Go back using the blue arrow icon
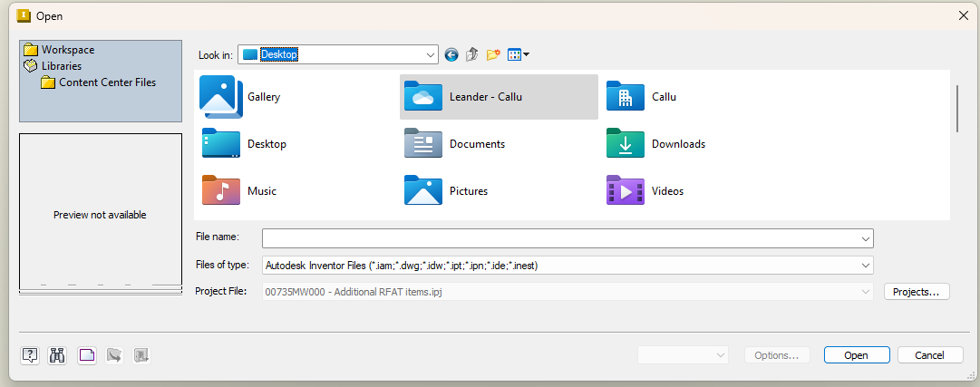980x387 pixels. [x=451, y=55]
